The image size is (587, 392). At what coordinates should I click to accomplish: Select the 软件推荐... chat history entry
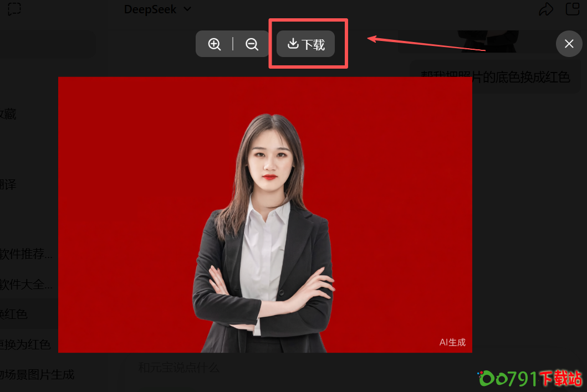tap(26, 255)
